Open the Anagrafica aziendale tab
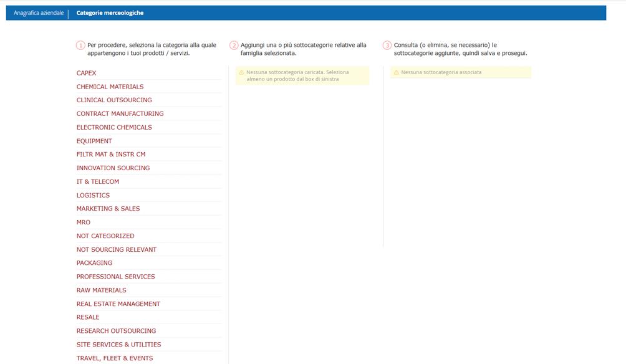Image resolution: width=626 pixels, height=364 pixels. pos(39,12)
